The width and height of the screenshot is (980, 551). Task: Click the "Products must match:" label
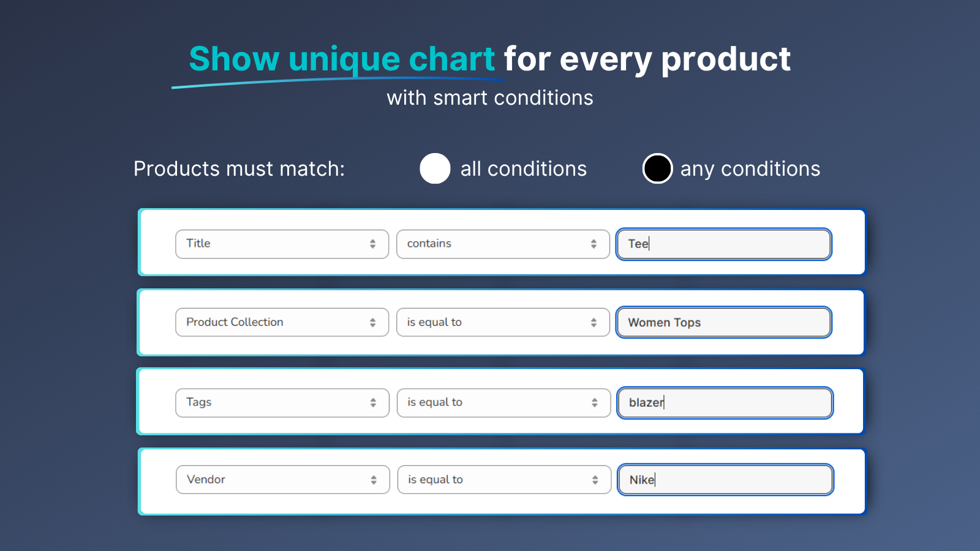coord(239,169)
